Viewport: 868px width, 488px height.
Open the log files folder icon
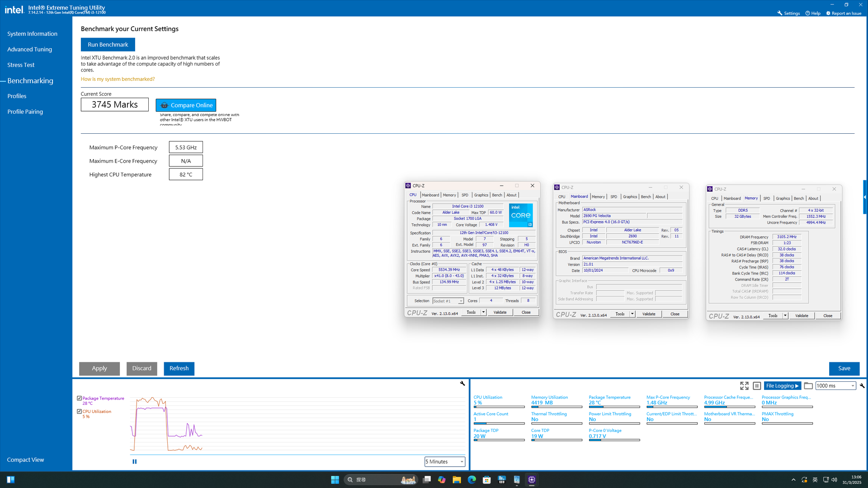coord(808,386)
